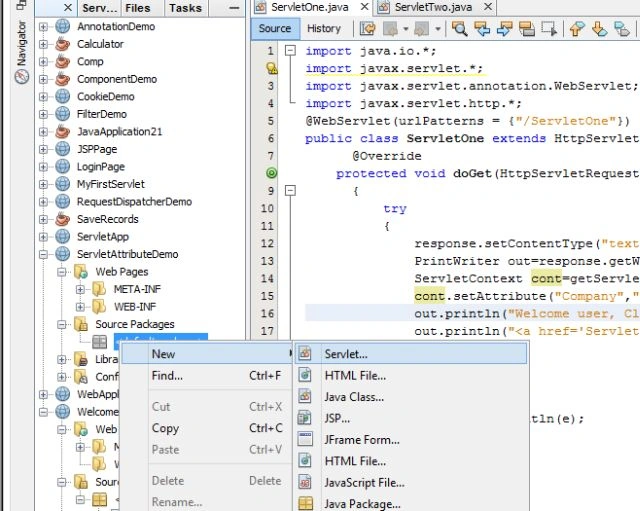Select the RequestDispatcherDemo project
Viewport: 640px width, 511px height.
click(x=134, y=202)
